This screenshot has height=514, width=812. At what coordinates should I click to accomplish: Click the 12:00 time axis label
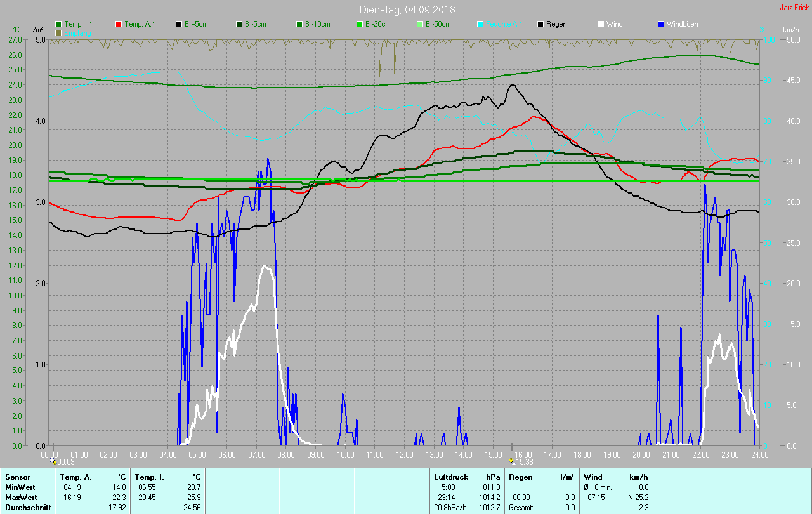click(x=404, y=454)
